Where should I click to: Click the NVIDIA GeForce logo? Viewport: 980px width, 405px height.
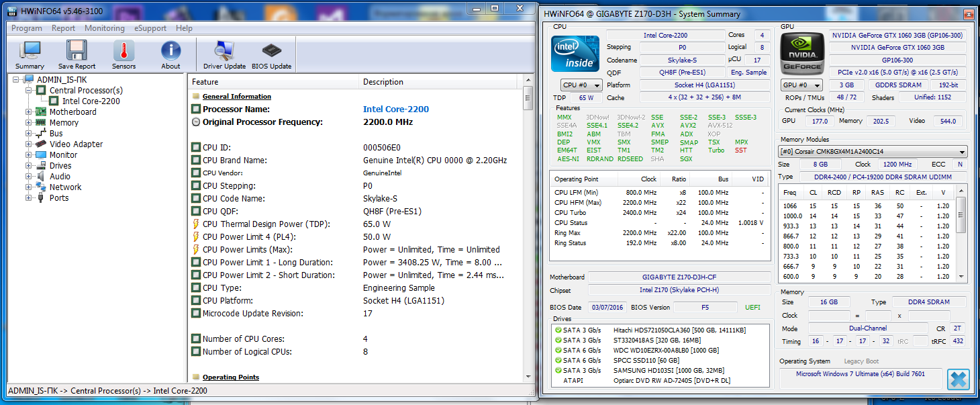803,54
